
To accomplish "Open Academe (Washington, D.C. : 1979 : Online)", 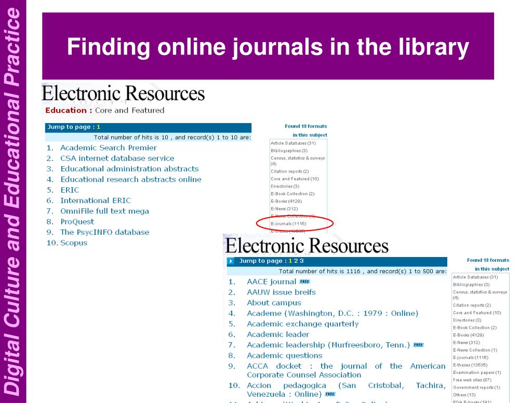I will [332, 313].
